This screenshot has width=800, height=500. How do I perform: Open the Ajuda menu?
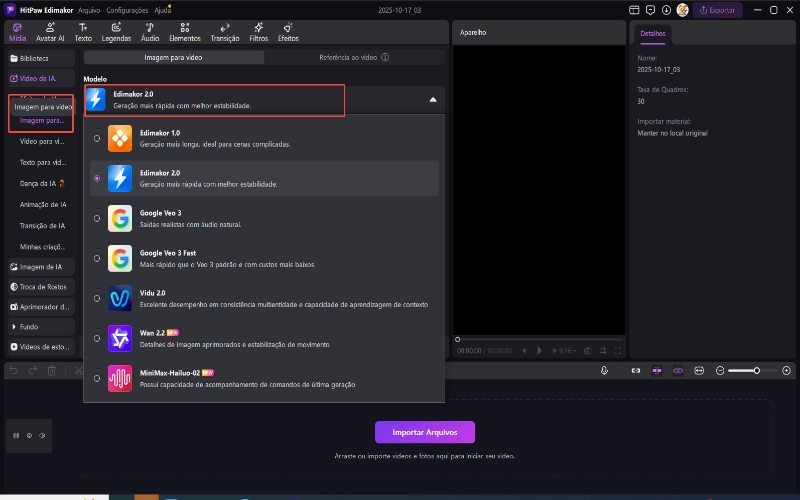coord(162,10)
